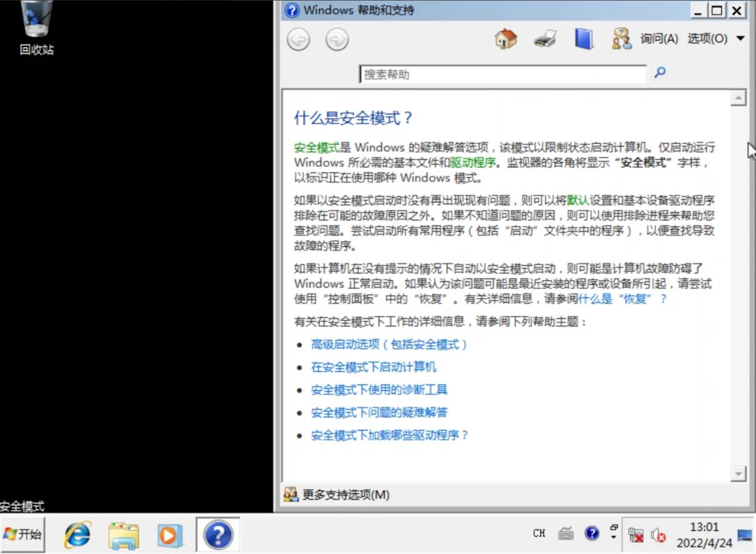Open the 开始 Start menu
This screenshot has width=756, height=554.
22,535
